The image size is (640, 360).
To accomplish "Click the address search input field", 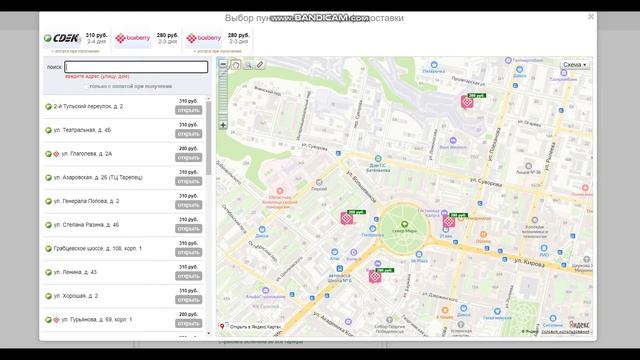I will coord(136,67).
